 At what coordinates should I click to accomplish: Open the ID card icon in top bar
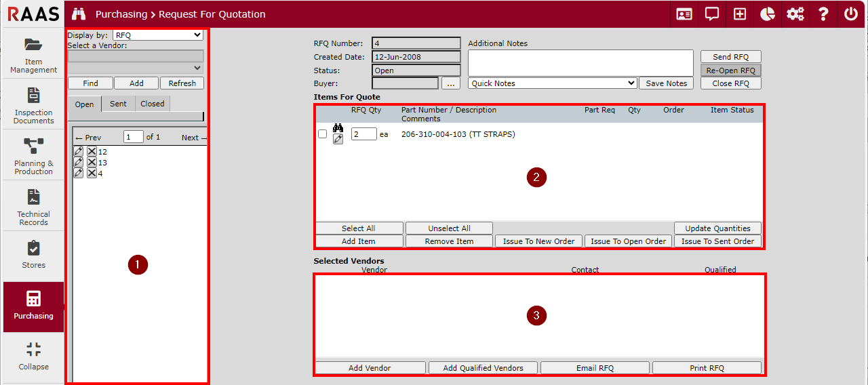coord(684,14)
